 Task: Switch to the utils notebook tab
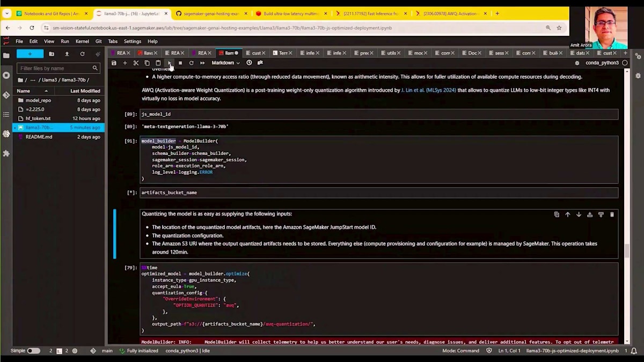391,53
